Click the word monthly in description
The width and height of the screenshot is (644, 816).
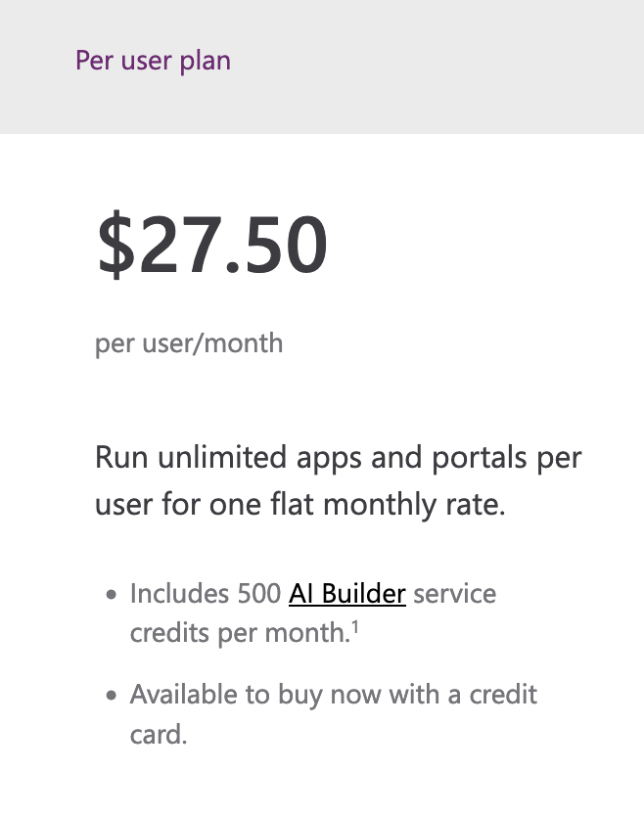coord(380,505)
